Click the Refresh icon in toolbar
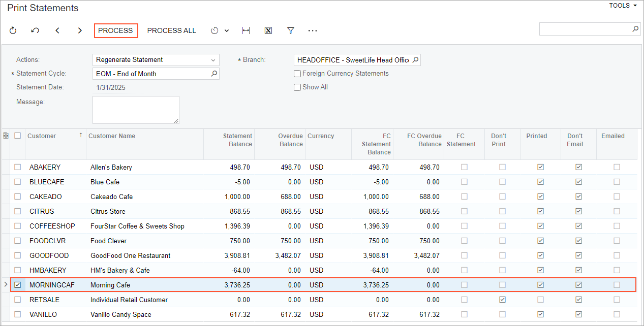This screenshot has height=326, width=644. tap(13, 30)
